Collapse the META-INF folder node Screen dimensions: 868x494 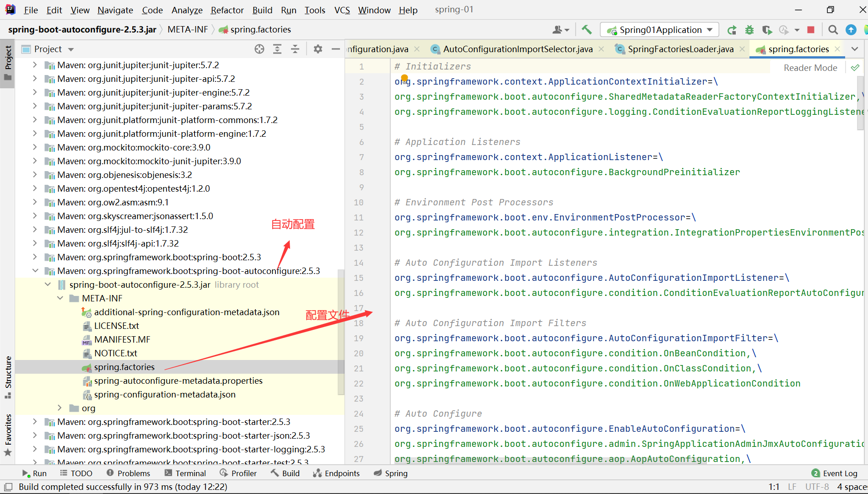(x=60, y=298)
